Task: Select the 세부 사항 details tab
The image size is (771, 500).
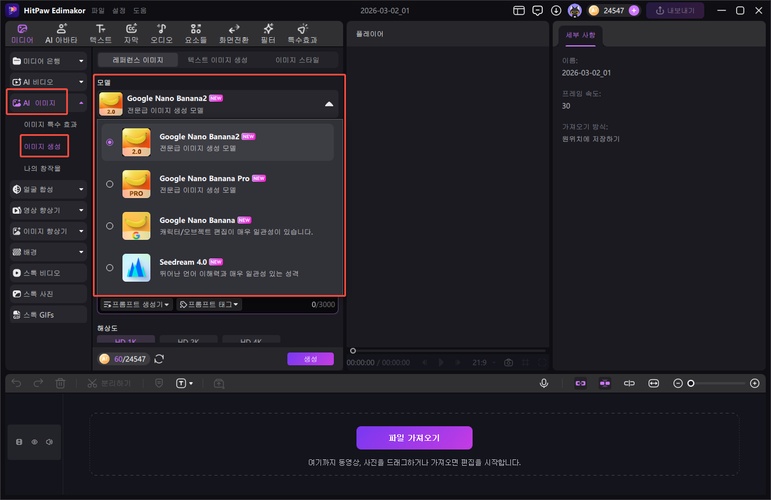Action: (580, 35)
